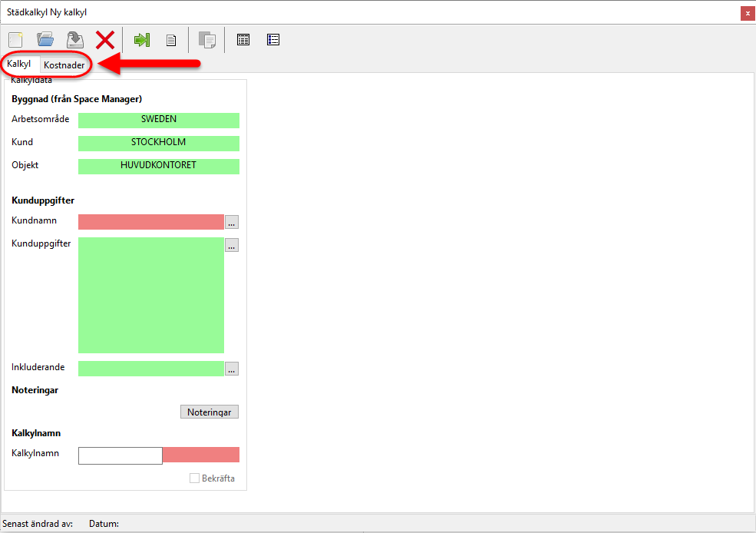Open the Inkluderande browse ellipsis button
Viewport: 756px width, 533px height.
(x=232, y=369)
